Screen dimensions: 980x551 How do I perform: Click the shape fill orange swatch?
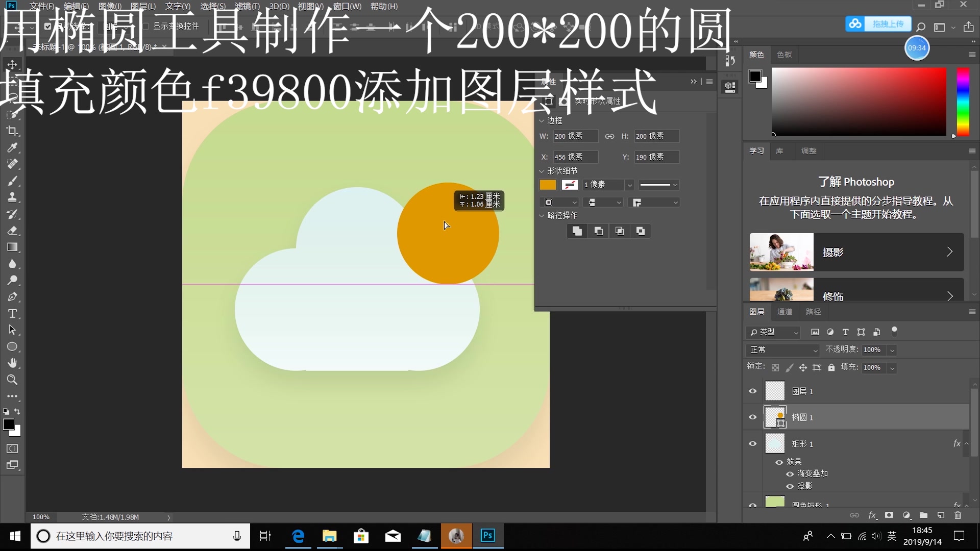548,185
